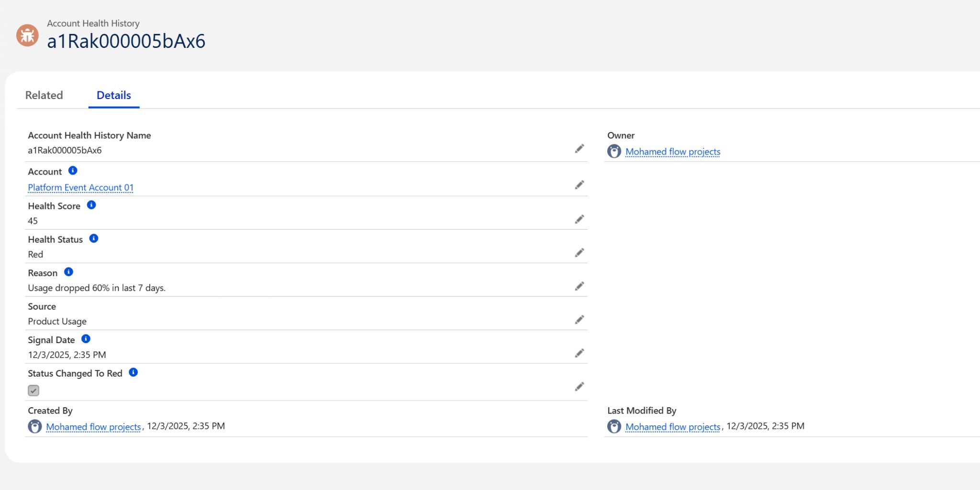
Task: Click the Account Health History bug icon
Action: pos(27,35)
